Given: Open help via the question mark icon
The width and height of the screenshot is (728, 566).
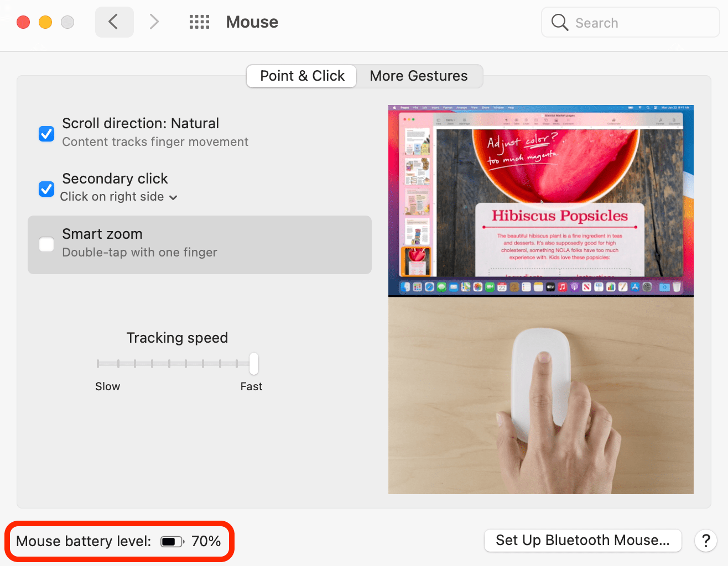Looking at the screenshot, I should pos(705,541).
